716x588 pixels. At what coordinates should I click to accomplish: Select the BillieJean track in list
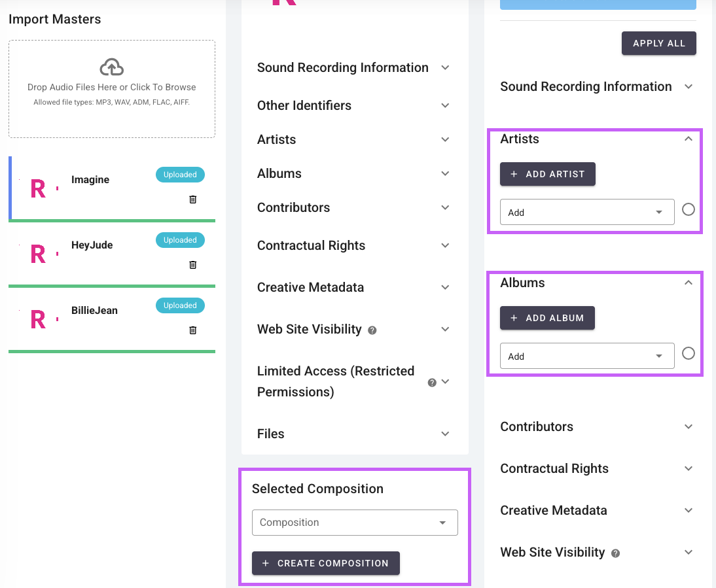click(x=94, y=311)
